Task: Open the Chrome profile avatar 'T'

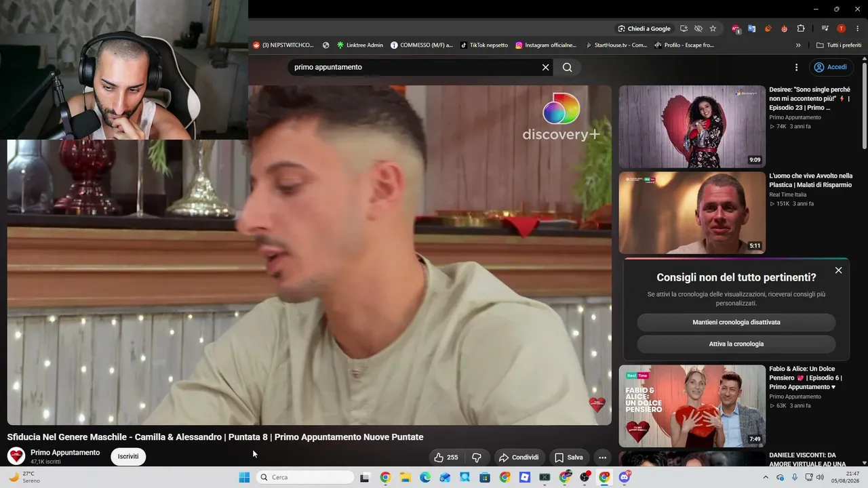Action: pyautogui.click(x=842, y=28)
